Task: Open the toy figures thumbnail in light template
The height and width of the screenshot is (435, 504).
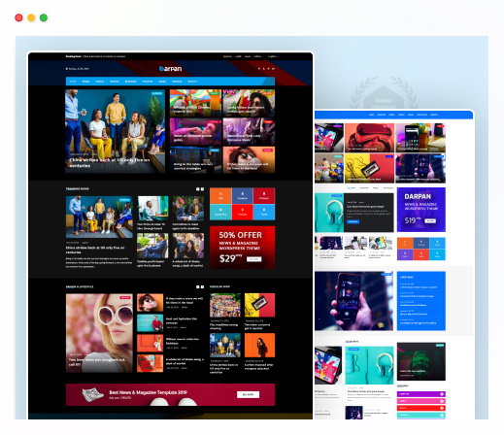Action: [x=329, y=168]
